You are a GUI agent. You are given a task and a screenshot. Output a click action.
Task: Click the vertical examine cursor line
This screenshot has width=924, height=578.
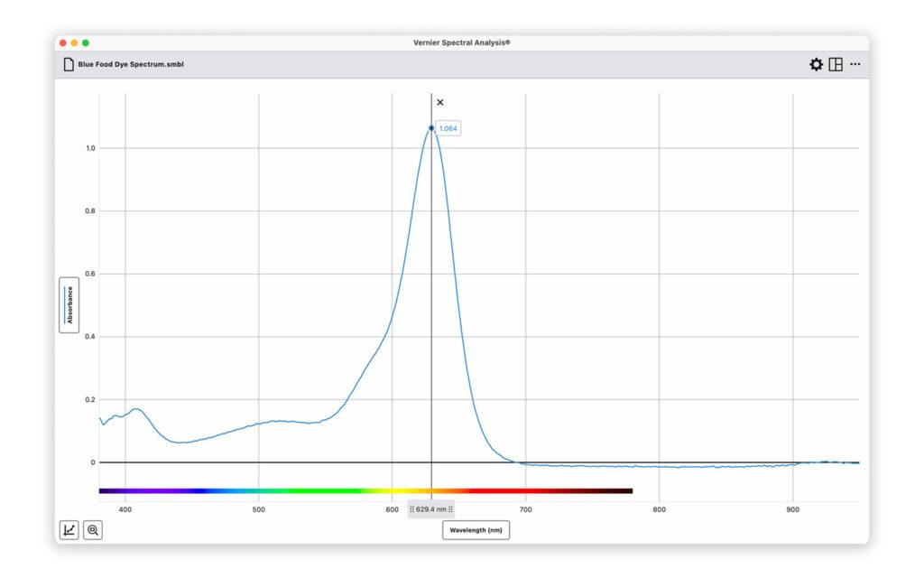(431, 316)
